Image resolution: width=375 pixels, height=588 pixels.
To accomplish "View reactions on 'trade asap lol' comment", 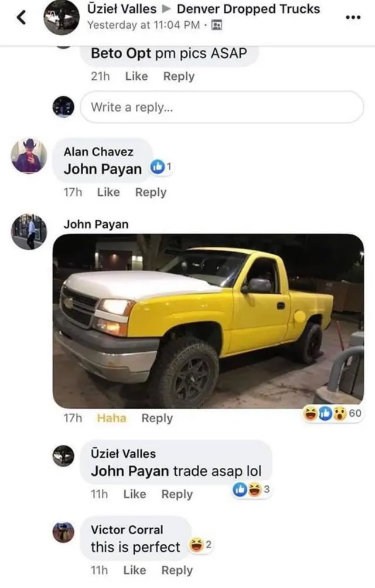I will [251, 490].
